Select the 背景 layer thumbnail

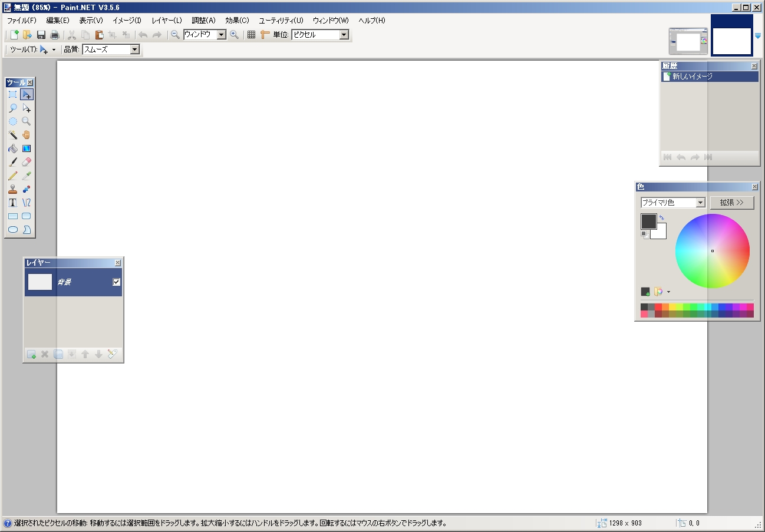click(40, 282)
